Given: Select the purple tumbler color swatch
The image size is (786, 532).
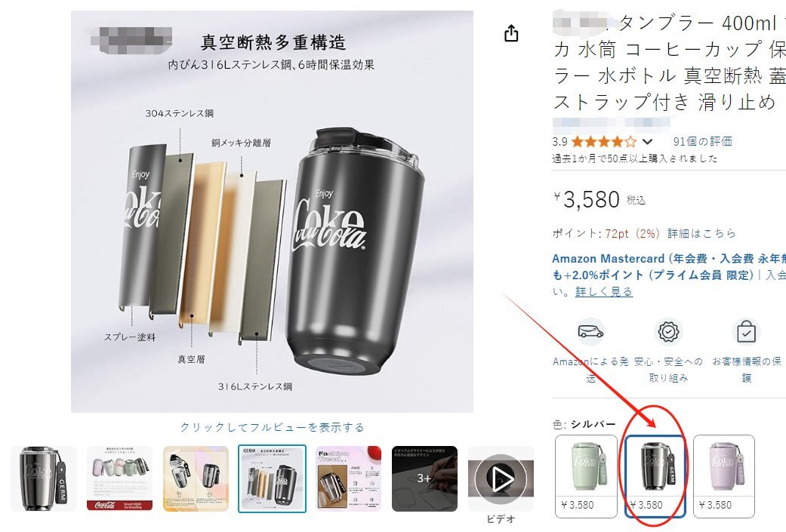Looking at the screenshot, I should (724, 476).
